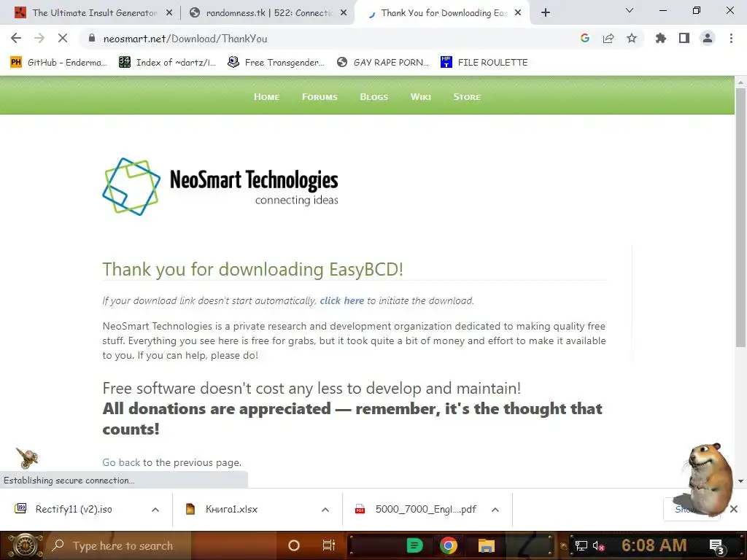Click the network tray icon
The width and height of the screenshot is (747, 560).
581,546
